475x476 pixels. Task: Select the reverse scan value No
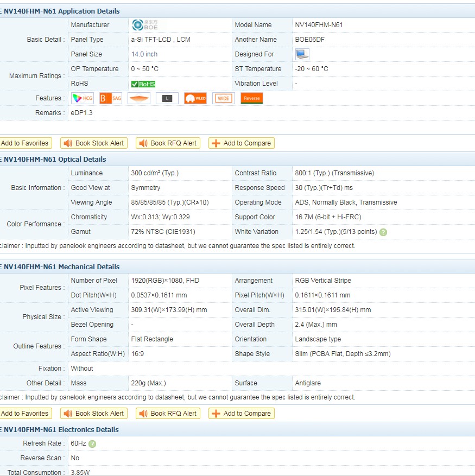coord(75,458)
